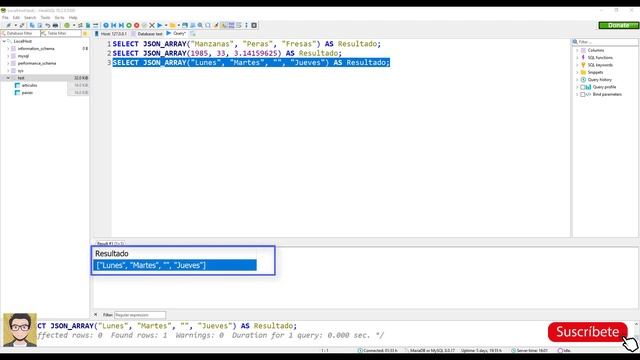Click the green refresh icon
The height and width of the screenshot is (360, 640).
coord(67,25)
